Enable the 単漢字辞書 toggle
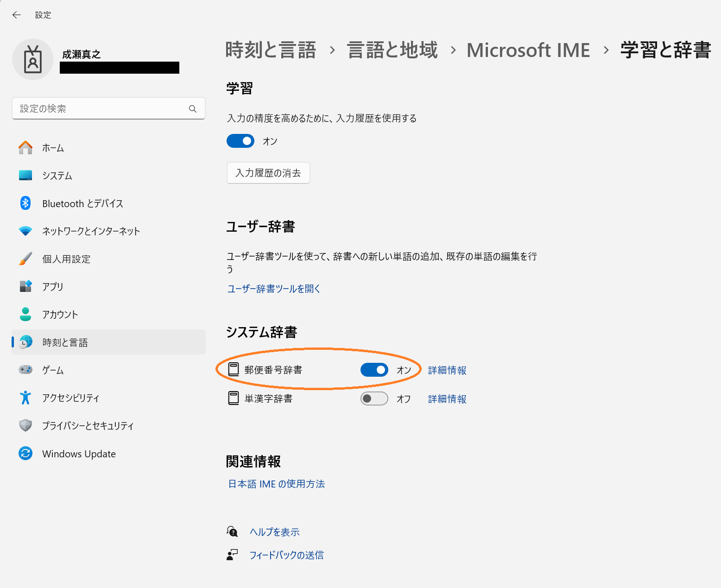Viewport: 721px width, 588px height. 374,398
